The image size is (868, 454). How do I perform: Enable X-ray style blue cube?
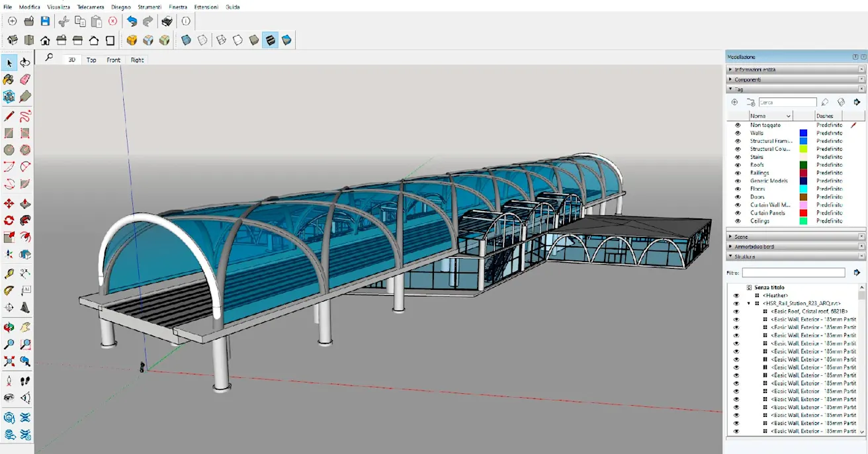pyautogui.click(x=186, y=40)
